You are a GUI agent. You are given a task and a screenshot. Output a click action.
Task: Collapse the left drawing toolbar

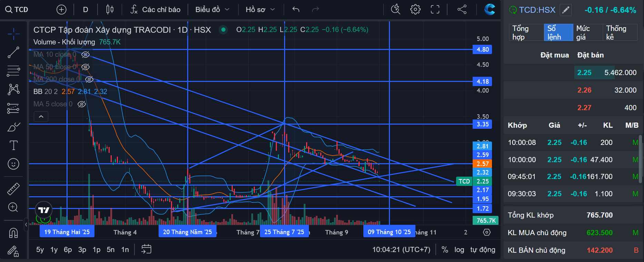[x=26, y=224]
